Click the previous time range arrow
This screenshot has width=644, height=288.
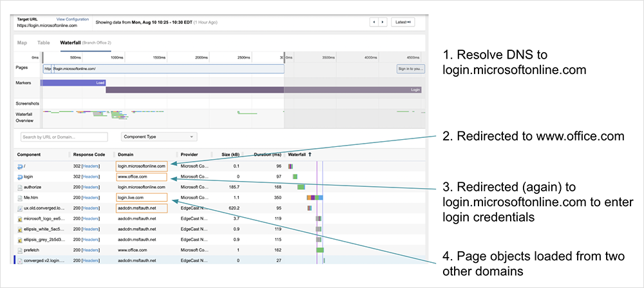[373, 22]
